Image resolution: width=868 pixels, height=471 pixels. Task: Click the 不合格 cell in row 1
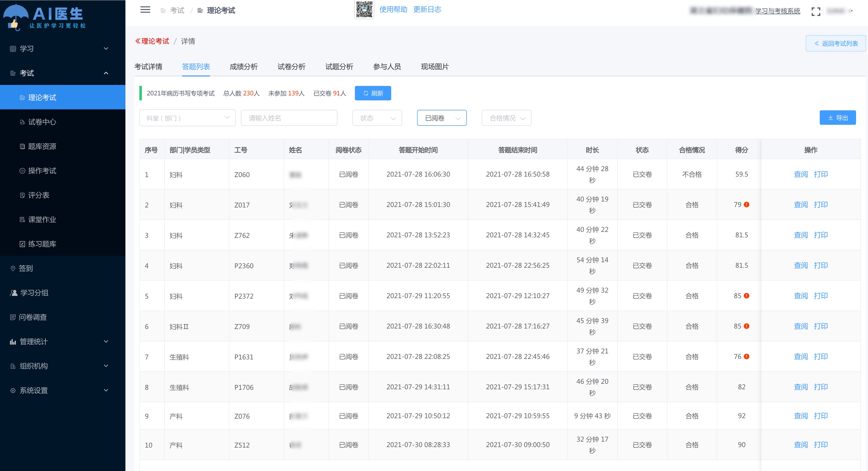pyautogui.click(x=692, y=174)
